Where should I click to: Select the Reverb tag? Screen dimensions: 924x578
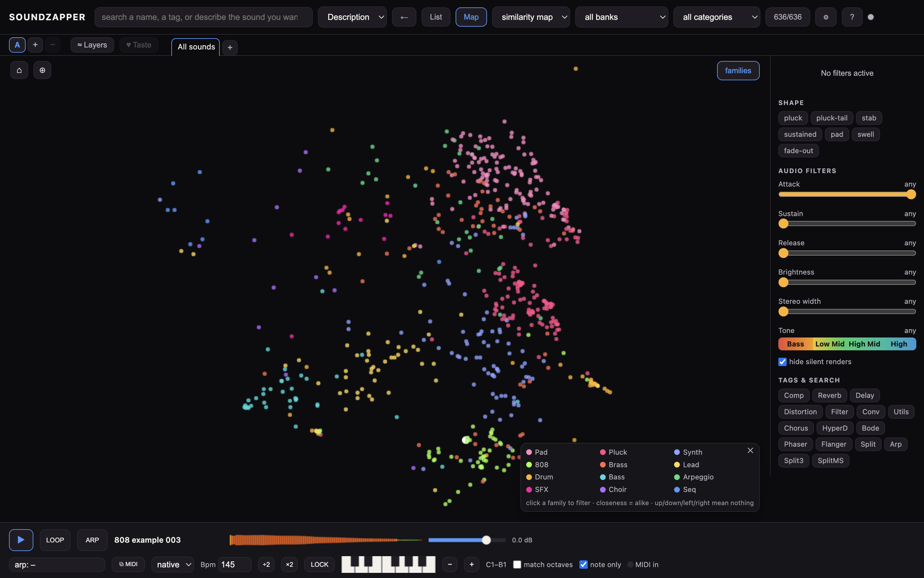(829, 395)
